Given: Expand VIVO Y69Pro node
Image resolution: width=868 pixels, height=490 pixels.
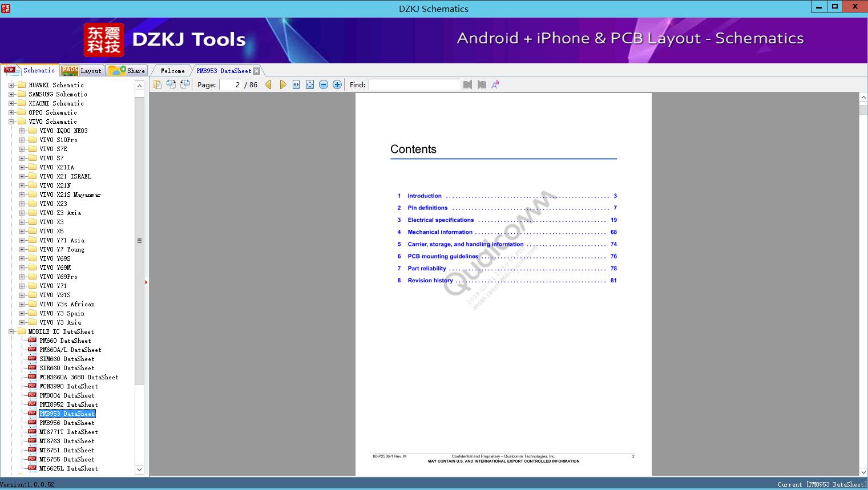Looking at the screenshot, I should point(22,277).
